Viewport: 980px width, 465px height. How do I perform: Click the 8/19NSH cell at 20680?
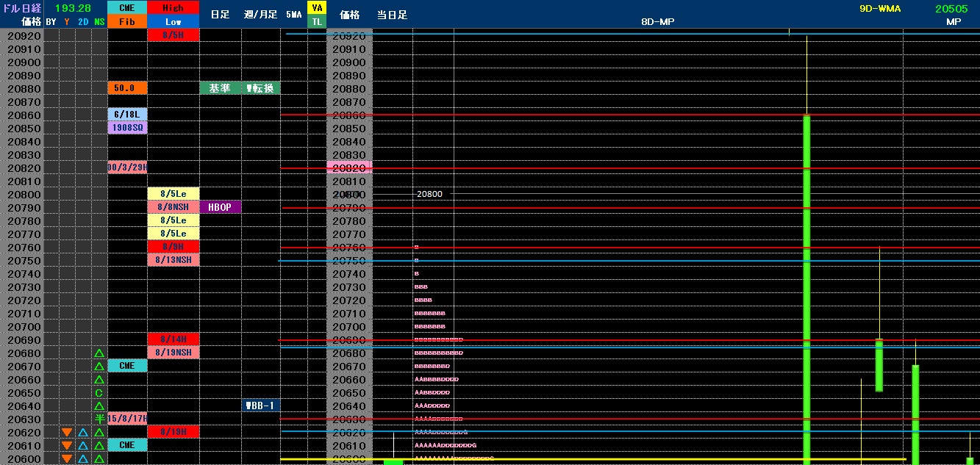click(x=173, y=353)
